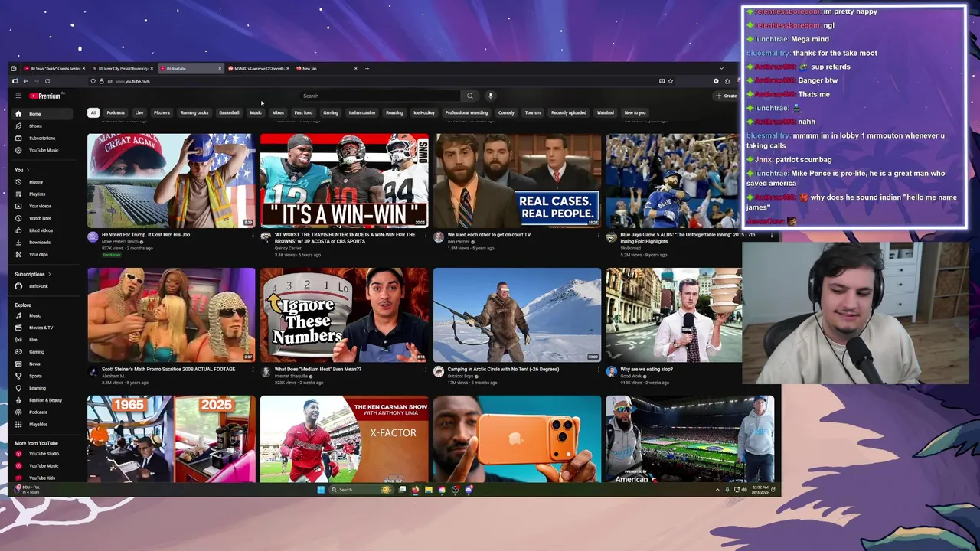This screenshot has height=551, width=980.
Task: Click the Create button
Action: pos(726,96)
